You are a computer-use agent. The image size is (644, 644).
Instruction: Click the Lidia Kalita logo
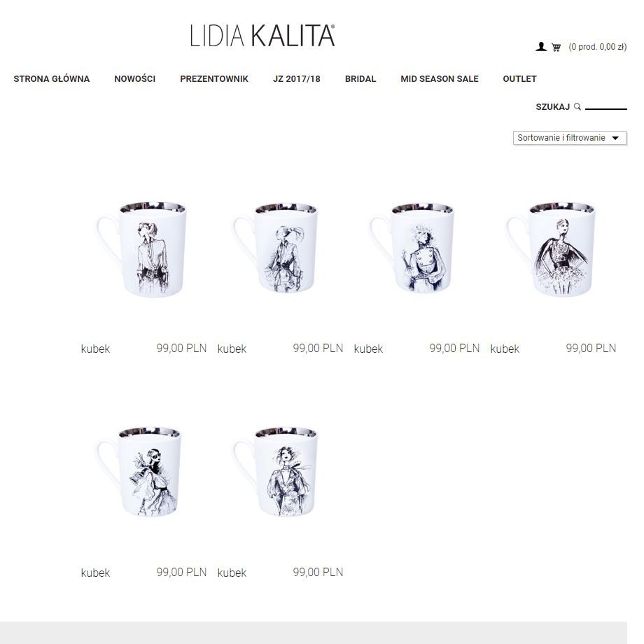click(x=262, y=35)
